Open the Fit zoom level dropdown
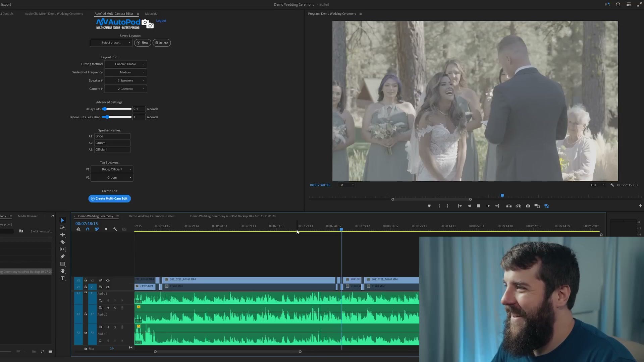644x362 pixels. [346, 185]
